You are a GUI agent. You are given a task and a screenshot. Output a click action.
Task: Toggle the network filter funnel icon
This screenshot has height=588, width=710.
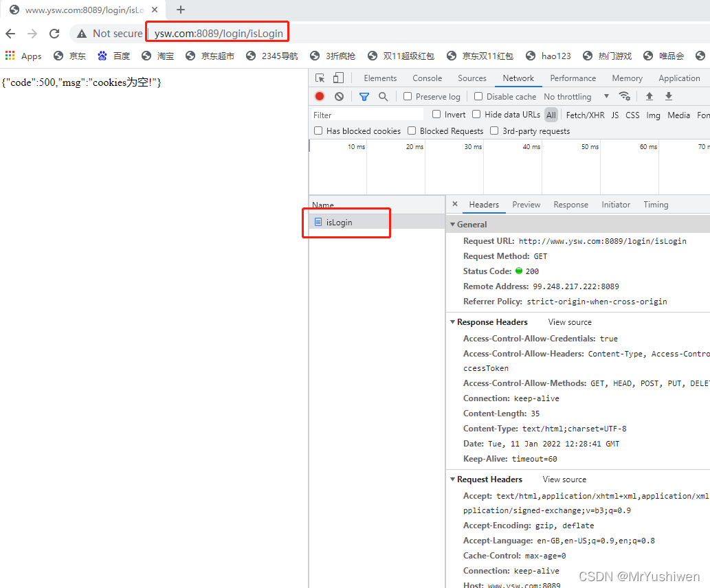click(x=364, y=96)
